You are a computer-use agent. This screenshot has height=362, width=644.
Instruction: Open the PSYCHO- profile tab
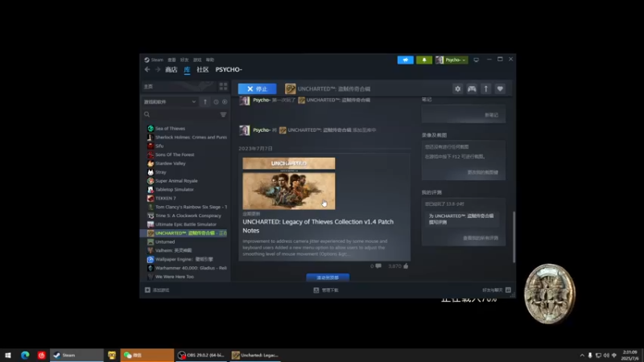coord(229,70)
